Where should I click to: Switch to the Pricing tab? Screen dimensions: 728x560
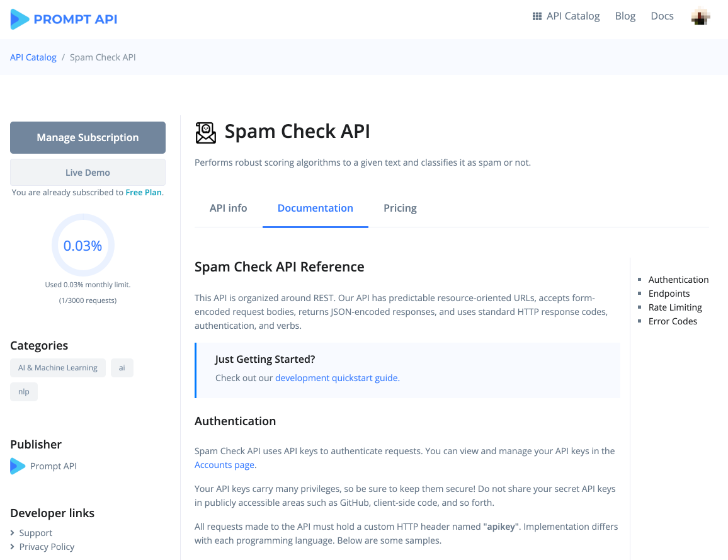point(400,208)
